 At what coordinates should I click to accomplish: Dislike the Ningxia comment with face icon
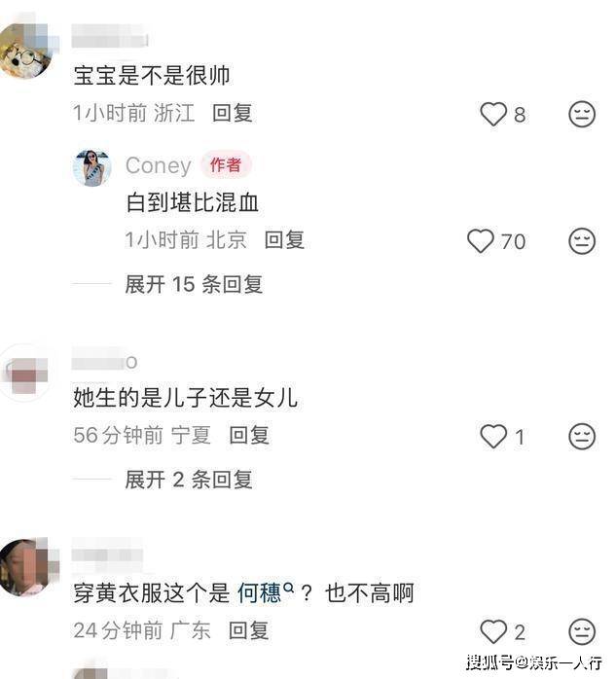pyautogui.click(x=582, y=436)
